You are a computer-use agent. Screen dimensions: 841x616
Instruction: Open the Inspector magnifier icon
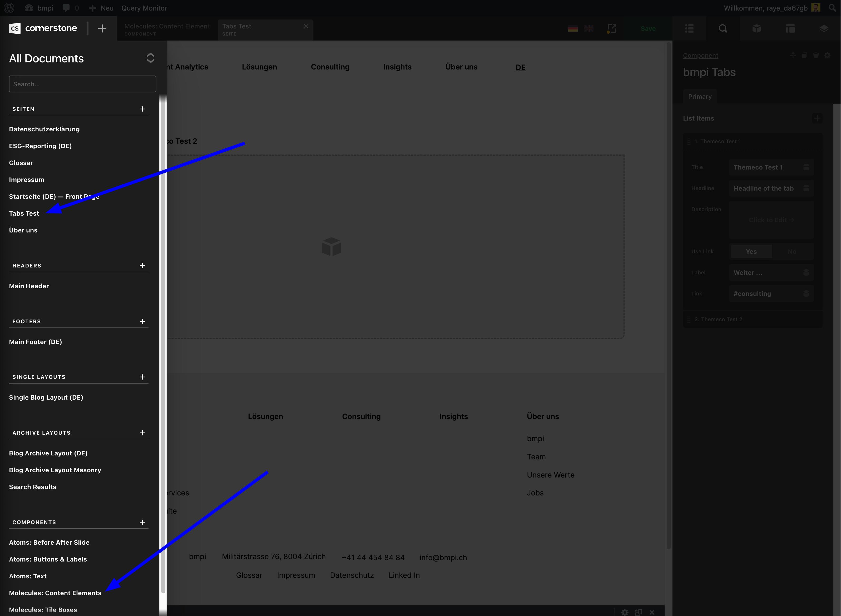pos(723,29)
